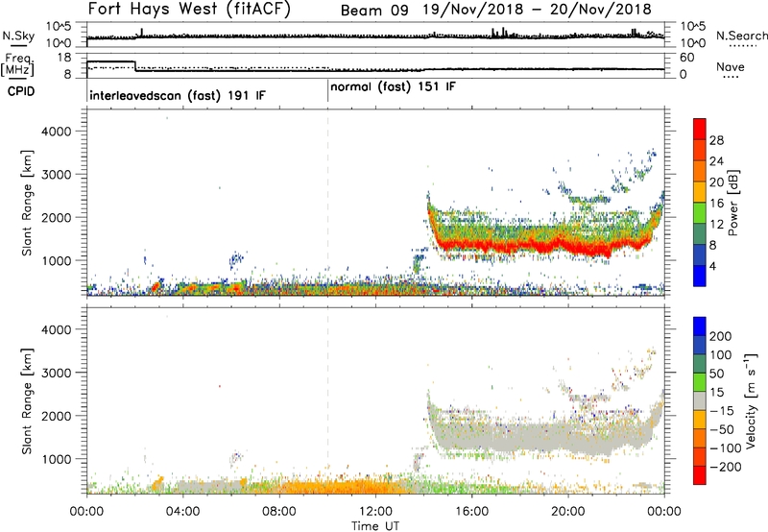Image resolution: width=768 pixels, height=532 pixels.
Task: Click the 'normal (fast) 151 IF' text
Action: 393,87
